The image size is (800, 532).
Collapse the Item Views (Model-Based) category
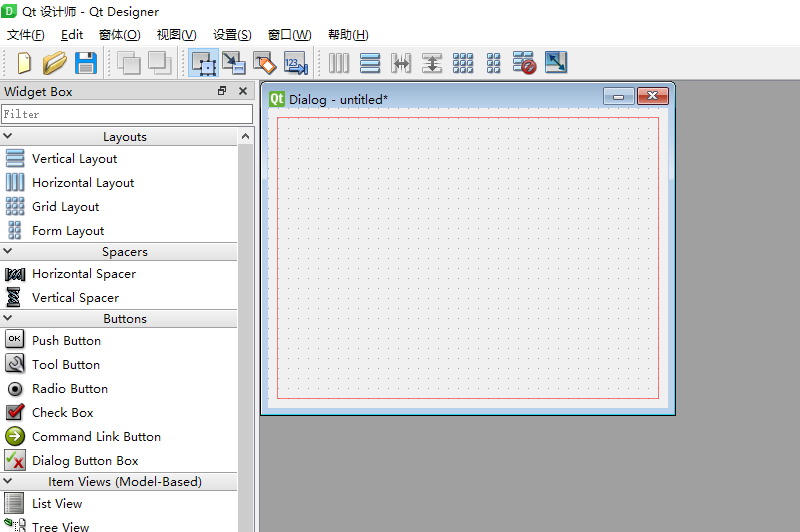click(8, 481)
